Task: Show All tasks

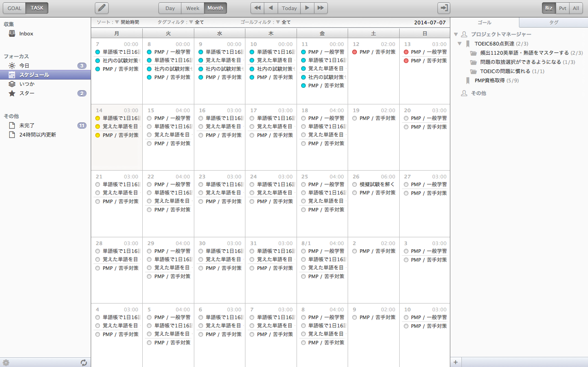Action: click(x=576, y=8)
